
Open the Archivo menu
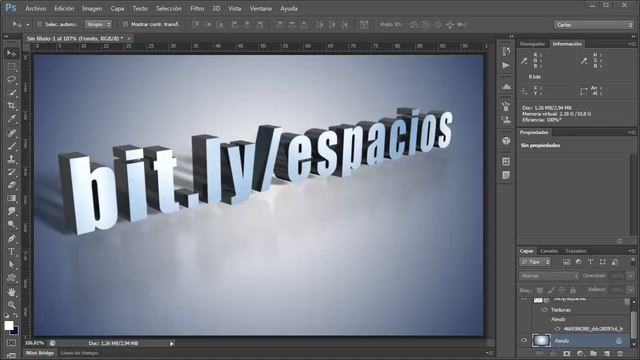pyautogui.click(x=36, y=9)
